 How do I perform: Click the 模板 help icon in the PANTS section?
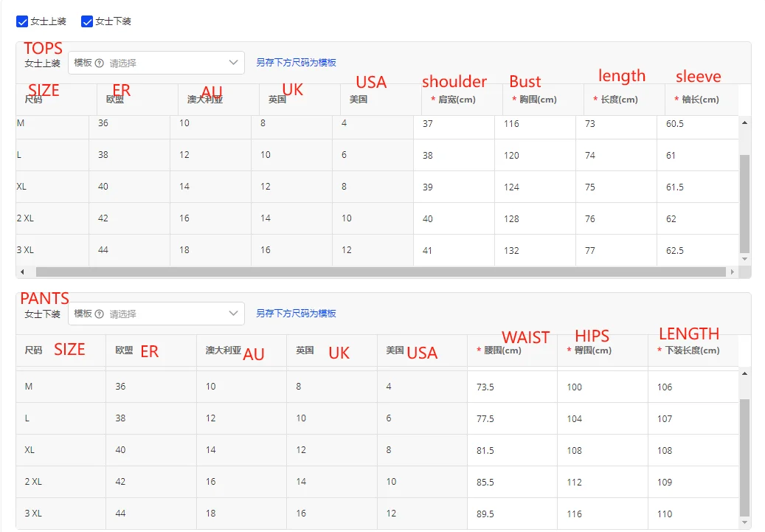pyautogui.click(x=100, y=314)
